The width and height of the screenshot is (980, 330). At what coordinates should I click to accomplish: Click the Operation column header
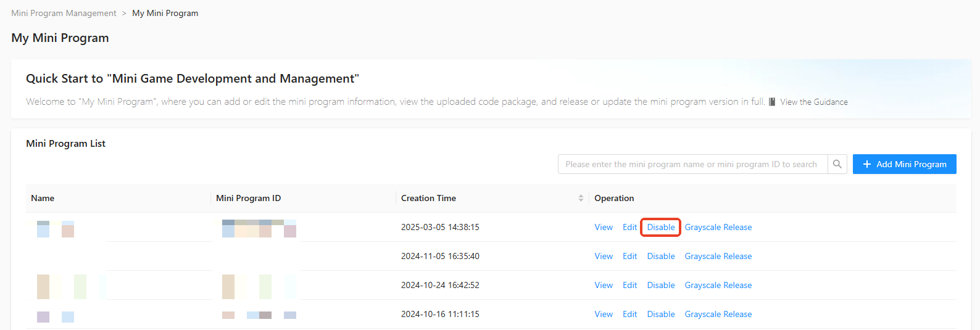[x=614, y=198]
